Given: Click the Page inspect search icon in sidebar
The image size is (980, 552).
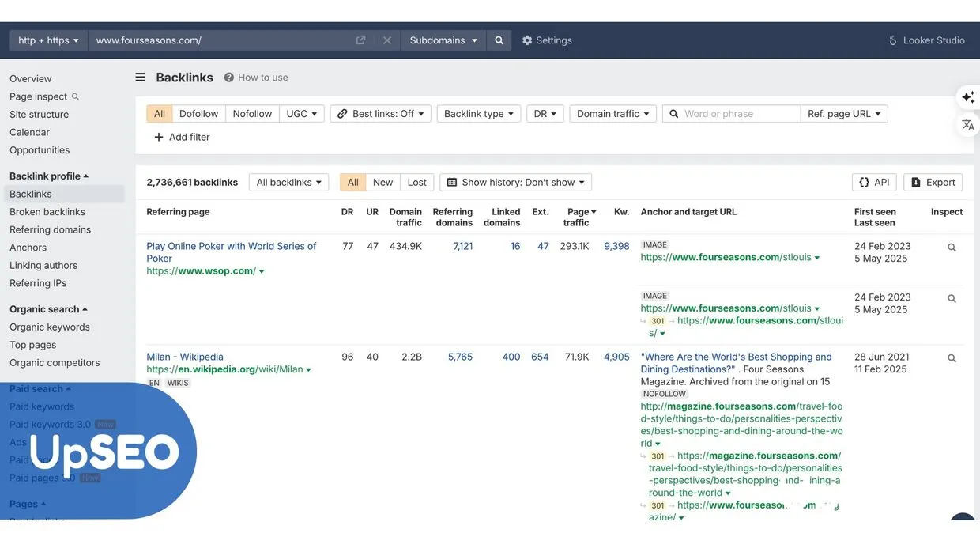Looking at the screenshot, I should 75,96.
